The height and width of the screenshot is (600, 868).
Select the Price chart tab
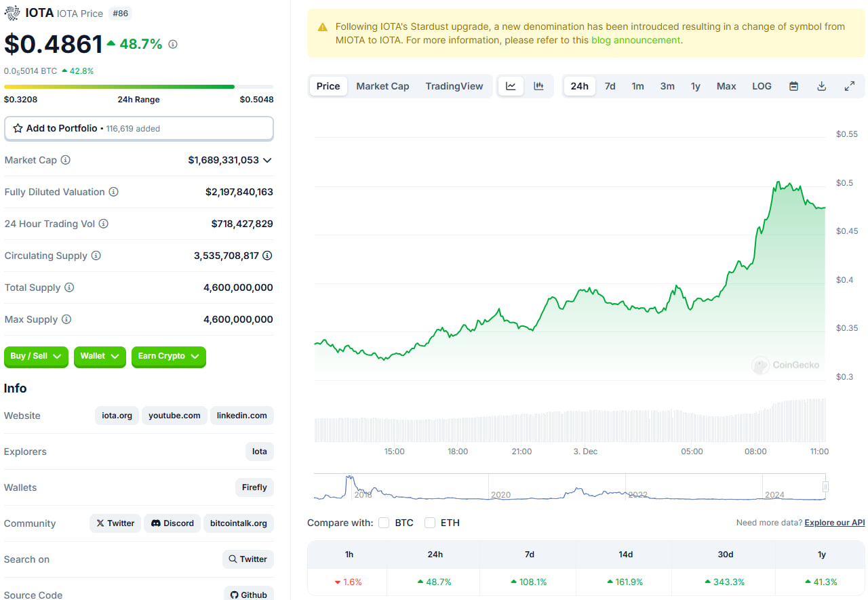(328, 86)
